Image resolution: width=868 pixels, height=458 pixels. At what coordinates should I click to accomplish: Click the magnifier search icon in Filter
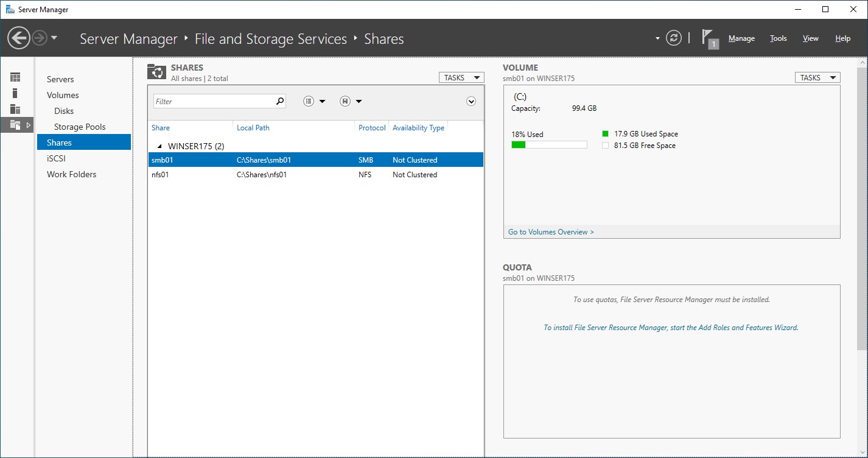[x=280, y=101]
